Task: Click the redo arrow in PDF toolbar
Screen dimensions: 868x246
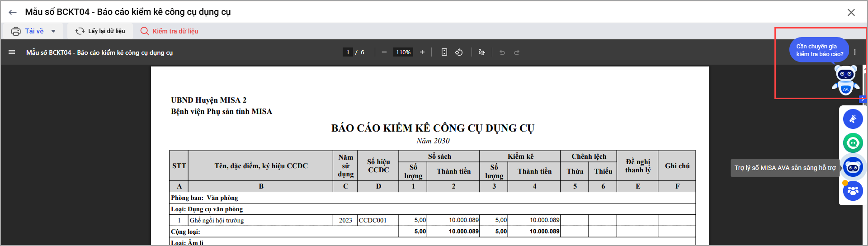Action: [x=517, y=52]
